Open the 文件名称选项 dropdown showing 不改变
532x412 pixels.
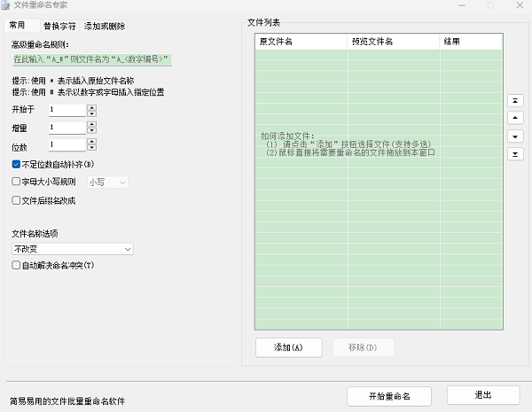tap(72, 250)
